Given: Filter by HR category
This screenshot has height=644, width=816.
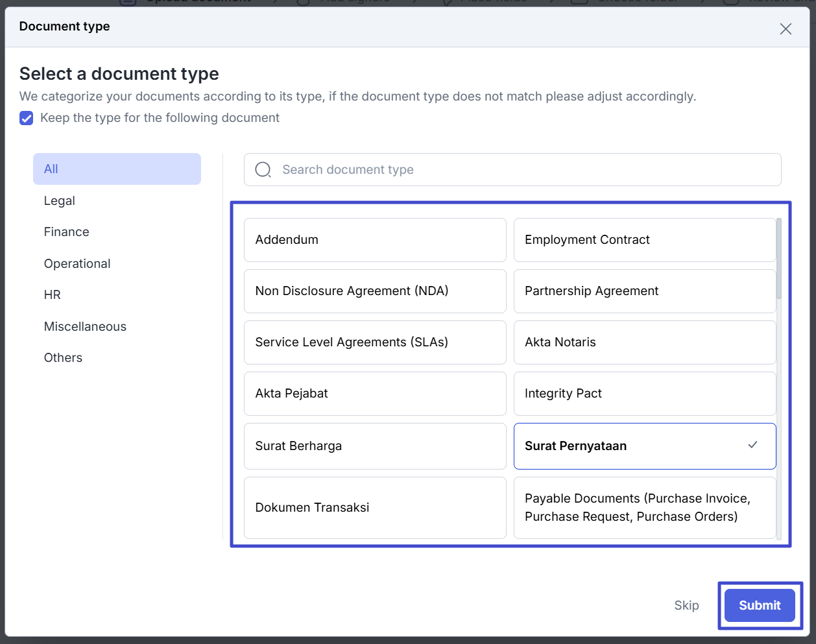Looking at the screenshot, I should coord(53,295).
